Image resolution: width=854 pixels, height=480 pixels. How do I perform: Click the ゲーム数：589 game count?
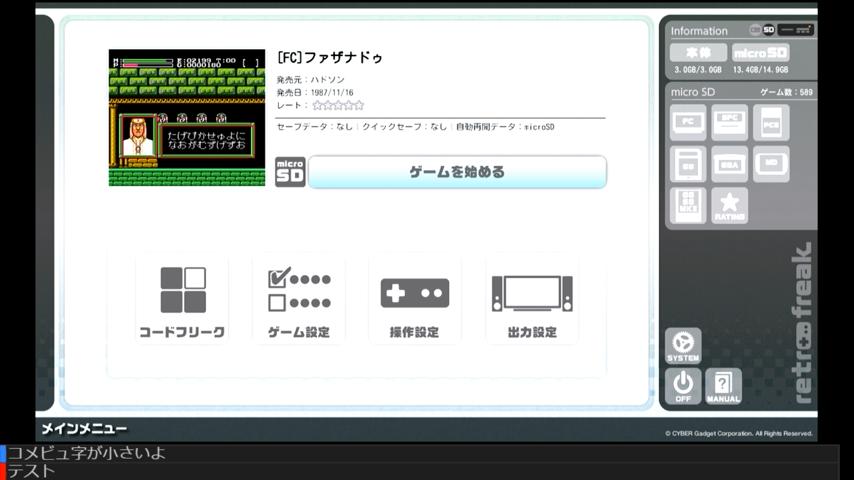[786, 92]
